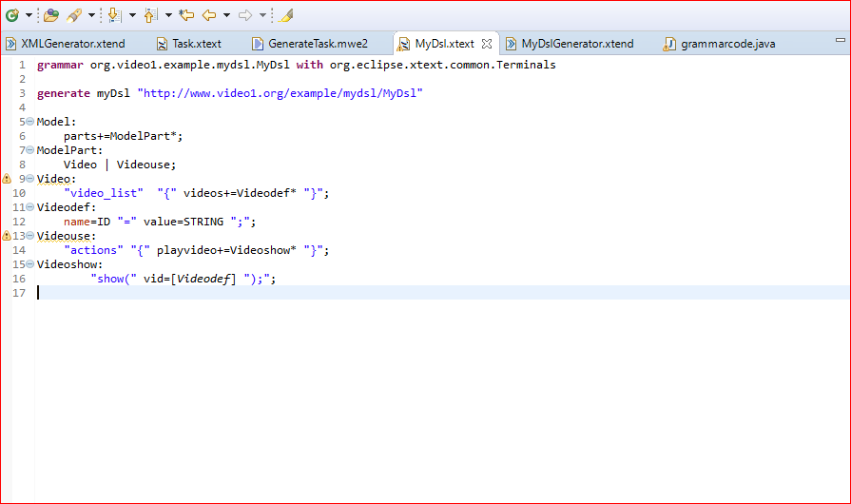Click the MyDsl.xtext file icon
This screenshot has height=504, width=851.
pos(403,44)
